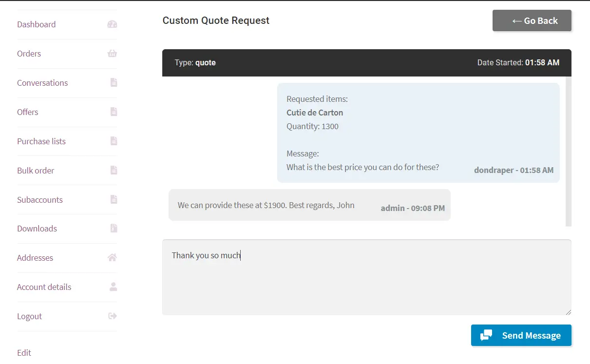Click the Dashboard gauge icon
The height and width of the screenshot is (364, 590).
(112, 24)
